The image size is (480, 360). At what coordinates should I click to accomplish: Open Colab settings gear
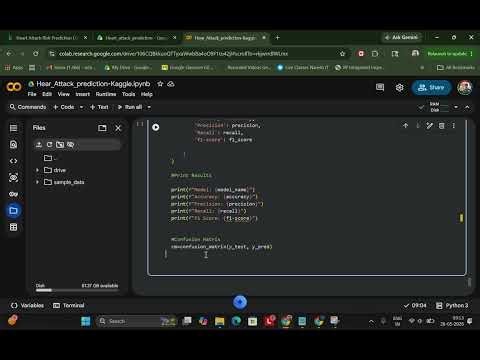pos(399,87)
